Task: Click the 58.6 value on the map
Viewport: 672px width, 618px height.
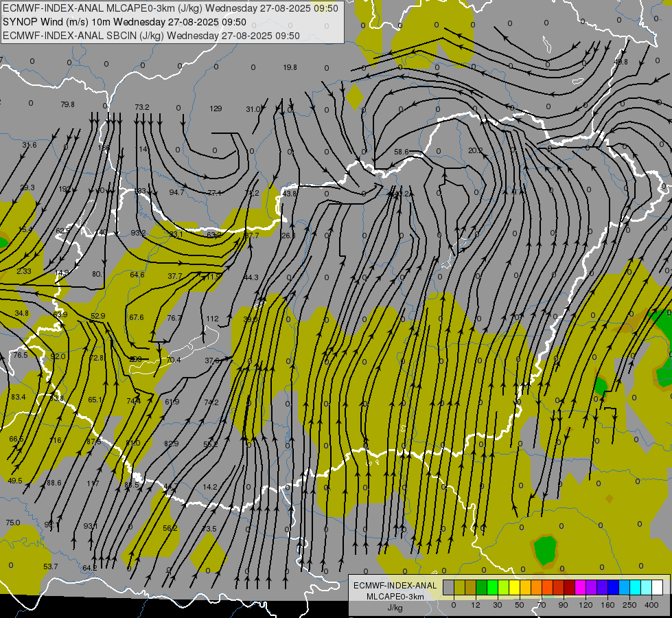Action: 401,152
